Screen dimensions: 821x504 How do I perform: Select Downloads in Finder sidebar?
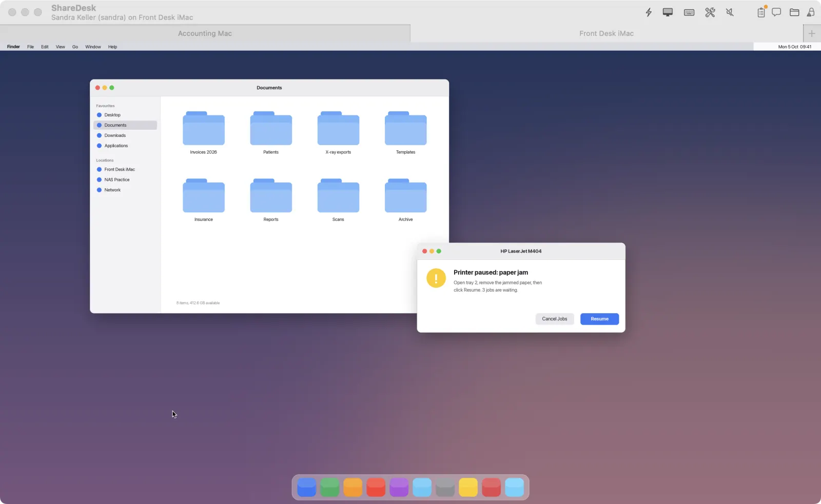click(x=125, y=135)
